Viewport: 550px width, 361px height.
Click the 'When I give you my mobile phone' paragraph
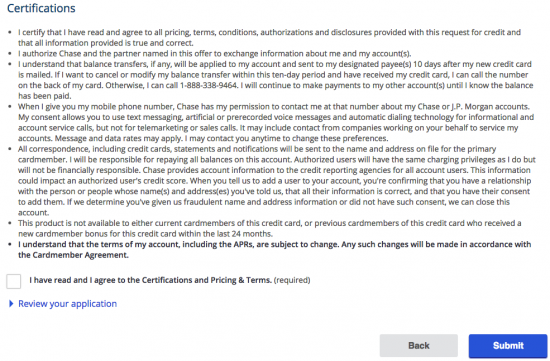276,122
